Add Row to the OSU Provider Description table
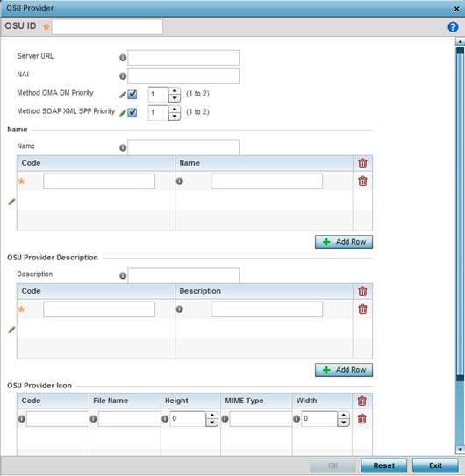Image resolution: width=465 pixels, height=476 pixels. pos(344,370)
